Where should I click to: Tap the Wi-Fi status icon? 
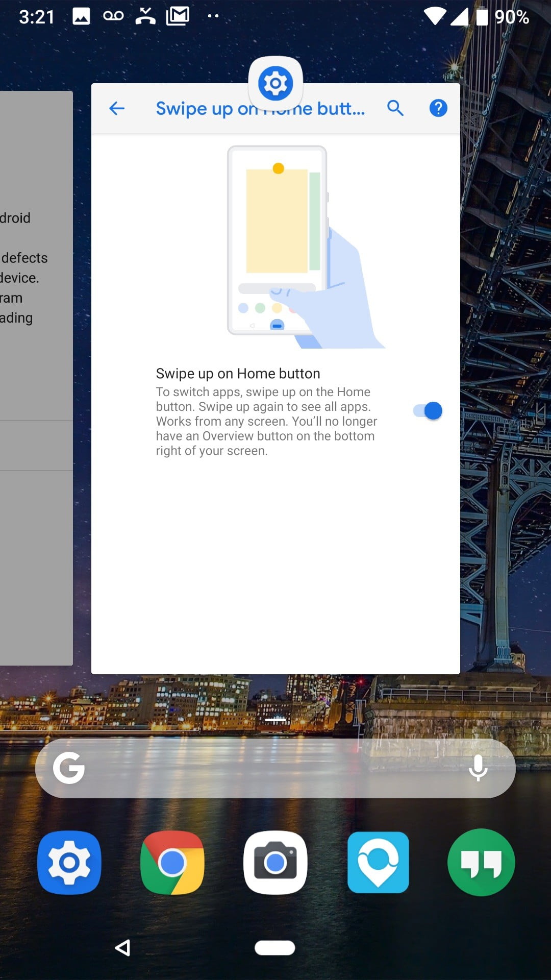point(435,16)
